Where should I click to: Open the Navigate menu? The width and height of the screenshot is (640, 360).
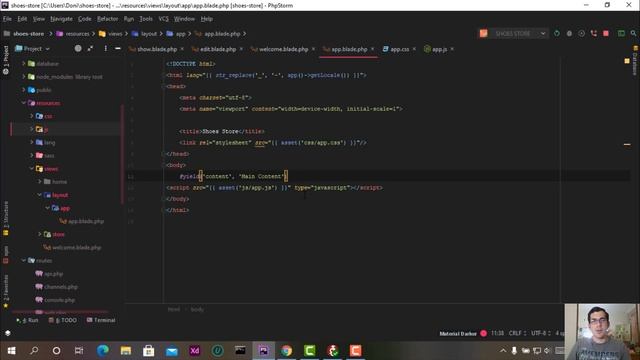pyautogui.click(x=61, y=19)
